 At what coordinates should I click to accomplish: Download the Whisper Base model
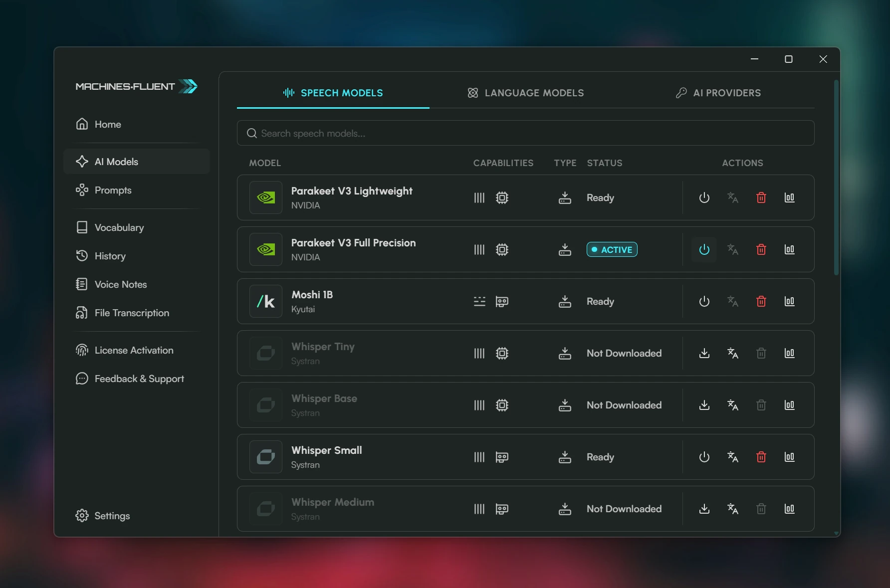point(704,405)
